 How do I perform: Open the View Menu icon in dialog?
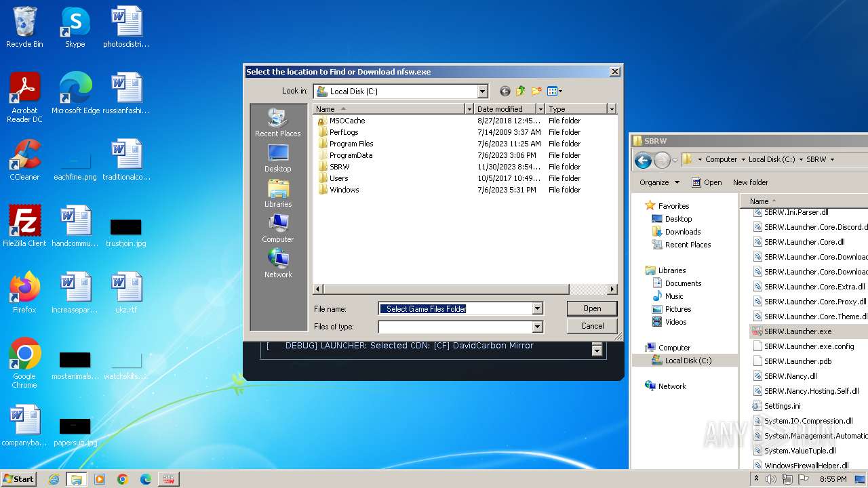555,91
